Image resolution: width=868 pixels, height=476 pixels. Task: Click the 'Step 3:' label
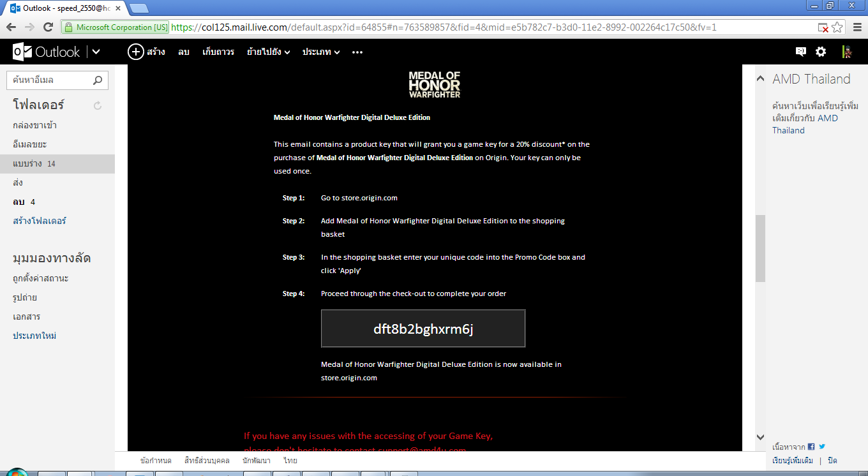click(x=294, y=257)
